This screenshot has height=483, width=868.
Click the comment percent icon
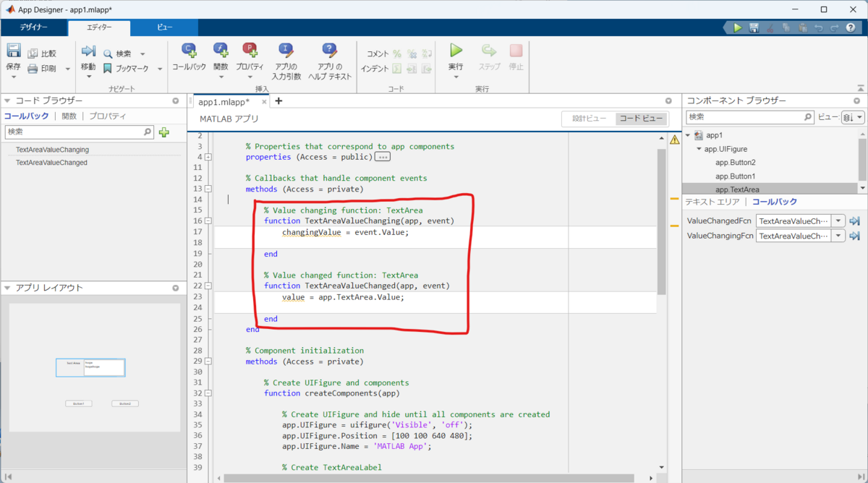tap(396, 54)
